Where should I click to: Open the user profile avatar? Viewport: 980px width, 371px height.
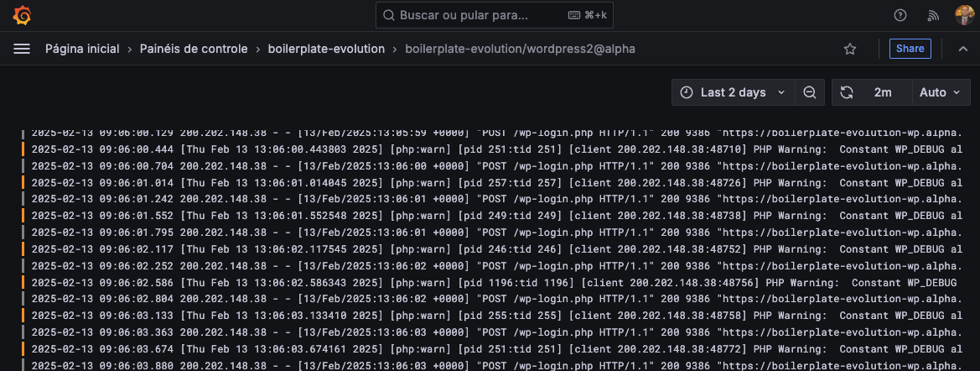click(x=964, y=15)
